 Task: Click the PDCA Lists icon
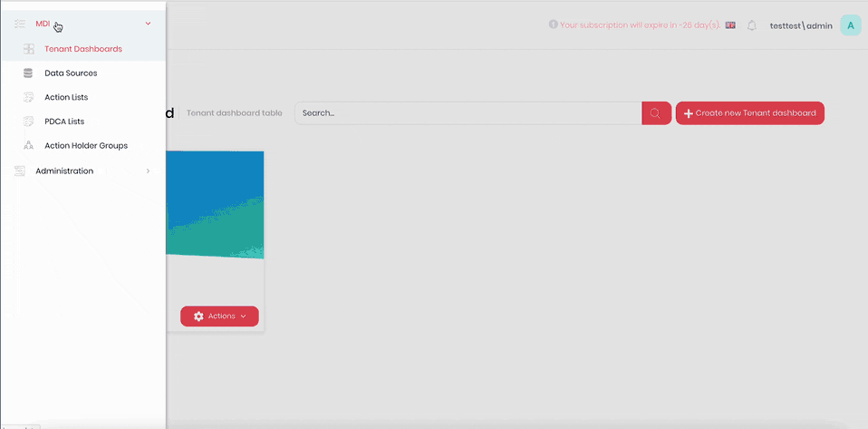coord(29,122)
